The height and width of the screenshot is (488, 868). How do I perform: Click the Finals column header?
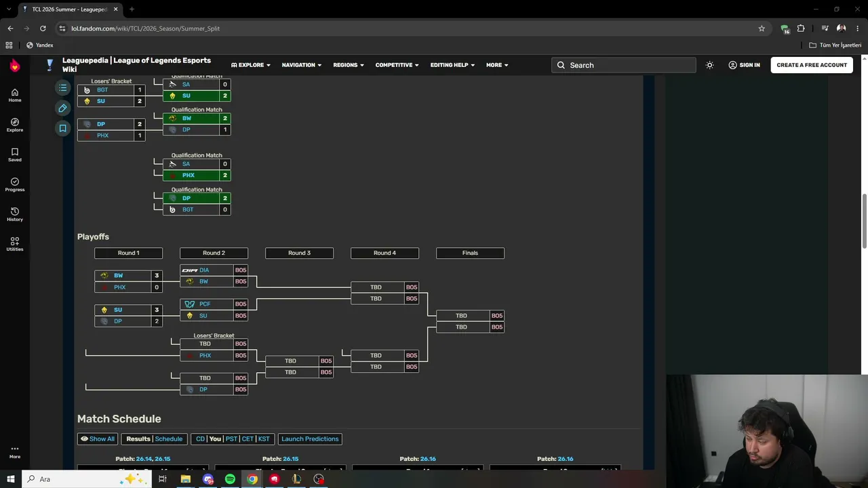[x=470, y=253]
